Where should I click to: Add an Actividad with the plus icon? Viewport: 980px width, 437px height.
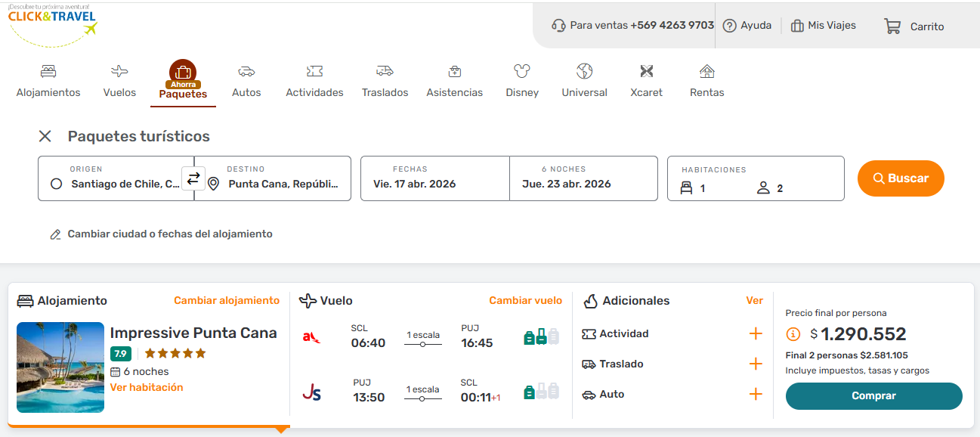coord(756,334)
